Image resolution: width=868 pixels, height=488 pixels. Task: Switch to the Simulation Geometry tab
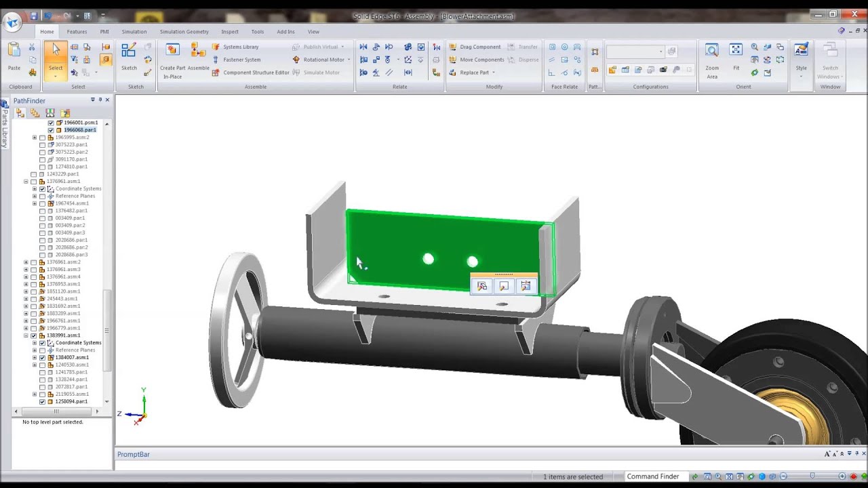point(184,31)
